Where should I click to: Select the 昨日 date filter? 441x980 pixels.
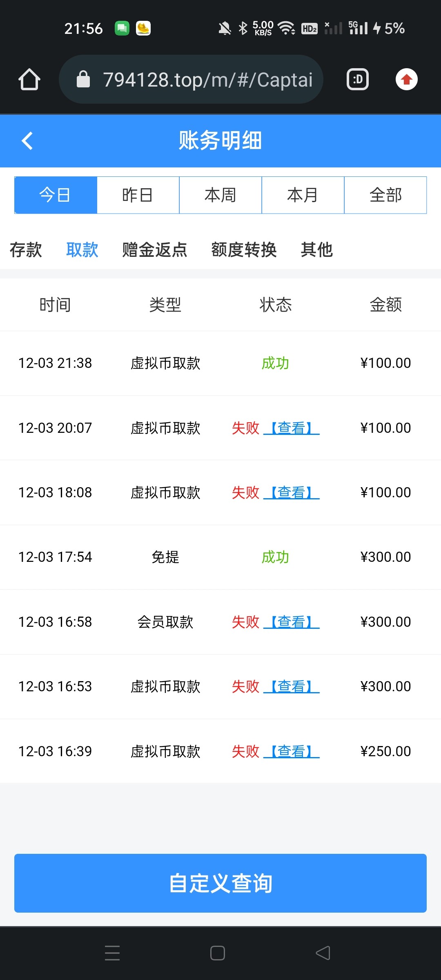pyautogui.click(x=138, y=195)
